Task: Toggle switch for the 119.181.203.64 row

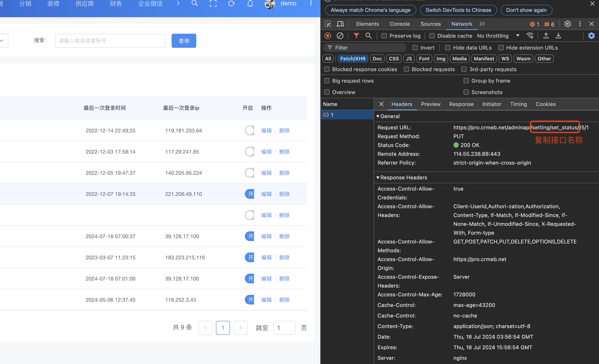Action: (x=249, y=131)
